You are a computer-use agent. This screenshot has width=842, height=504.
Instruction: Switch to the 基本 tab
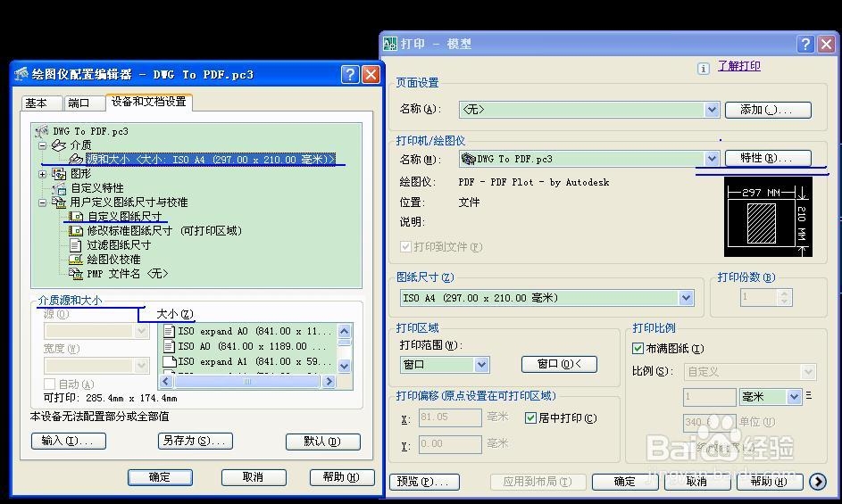click(41, 103)
